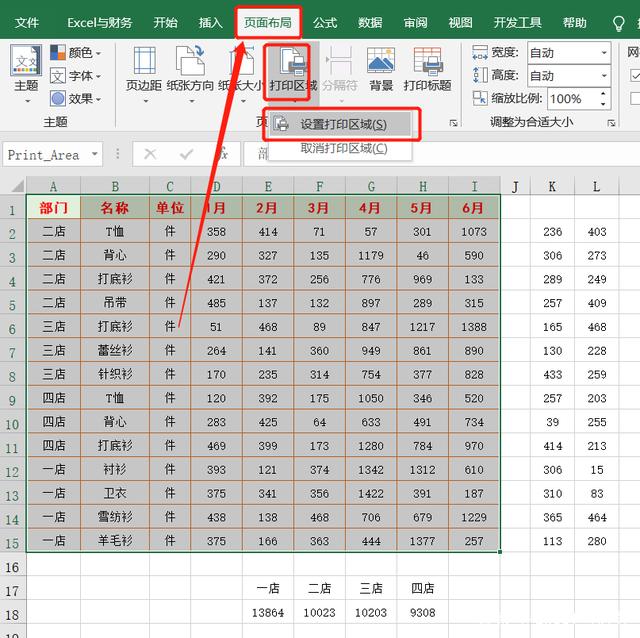Screen dimensions: 640x638
Task: Click the 页边距 (Margins) icon
Action: click(x=143, y=70)
